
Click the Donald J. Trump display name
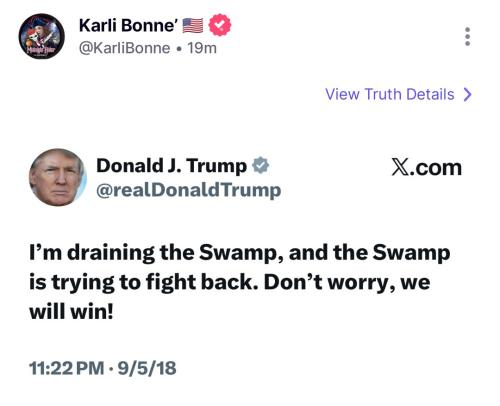click(171, 166)
